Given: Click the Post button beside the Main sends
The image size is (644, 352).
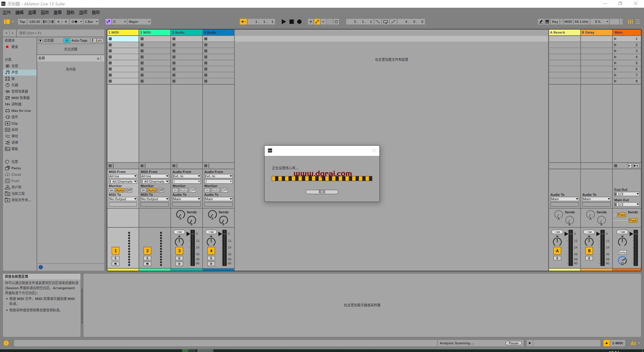Looking at the screenshot, I should pyautogui.click(x=621, y=215).
